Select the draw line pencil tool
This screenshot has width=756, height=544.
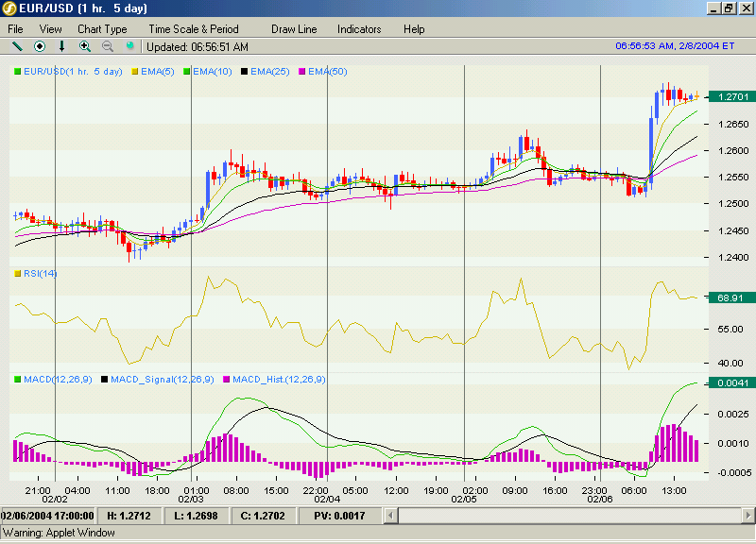pos(17,46)
